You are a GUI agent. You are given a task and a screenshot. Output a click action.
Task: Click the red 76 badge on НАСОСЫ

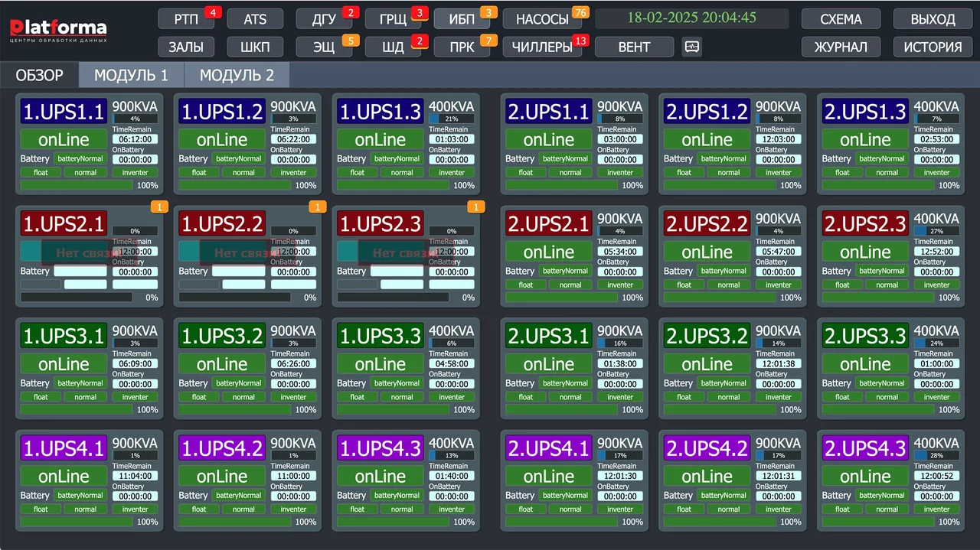(x=580, y=12)
